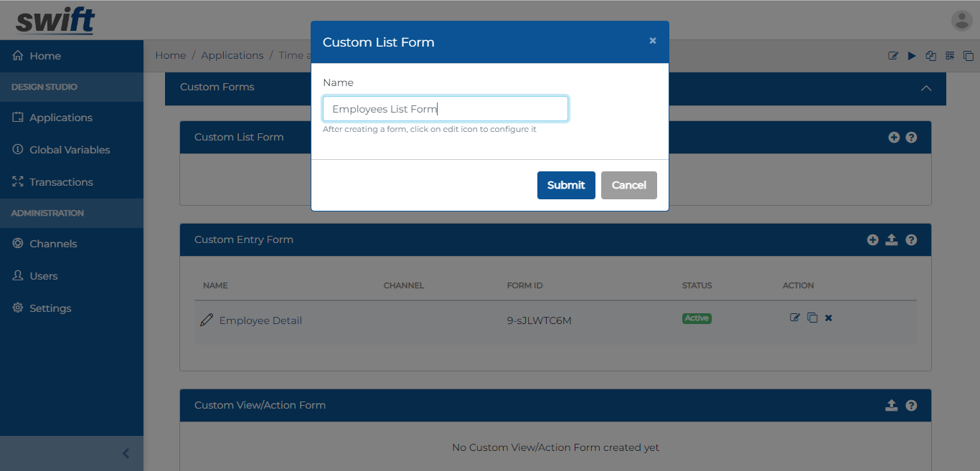Go to Applications via the breadcrumb link
980x471 pixels.
click(x=232, y=54)
